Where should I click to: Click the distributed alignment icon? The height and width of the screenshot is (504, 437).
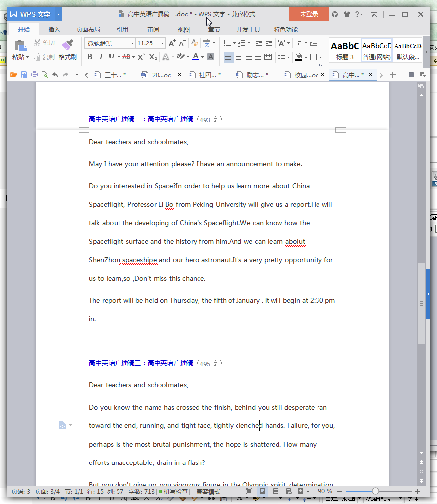point(268,57)
